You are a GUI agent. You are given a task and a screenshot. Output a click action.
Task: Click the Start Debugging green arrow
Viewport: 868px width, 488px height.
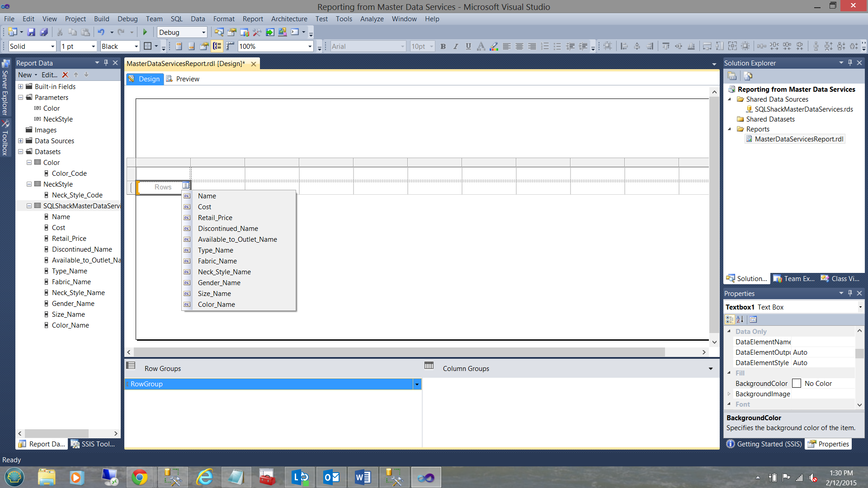145,32
